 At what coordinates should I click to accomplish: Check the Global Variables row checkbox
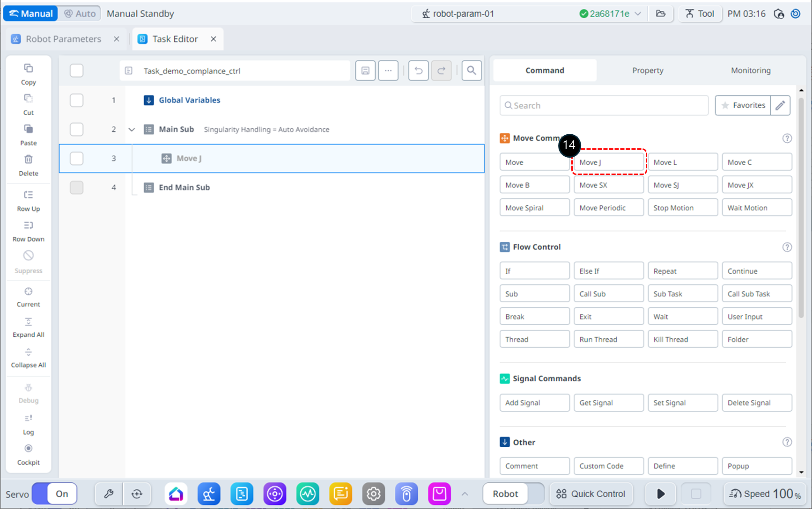click(x=76, y=100)
